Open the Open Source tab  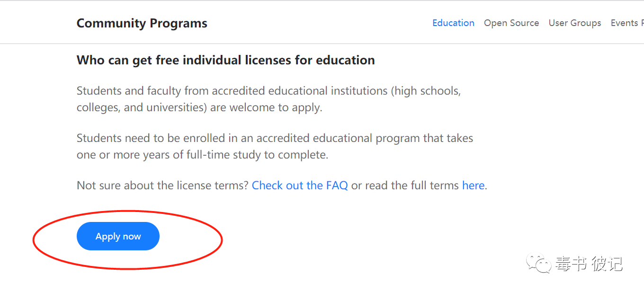(x=511, y=23)
